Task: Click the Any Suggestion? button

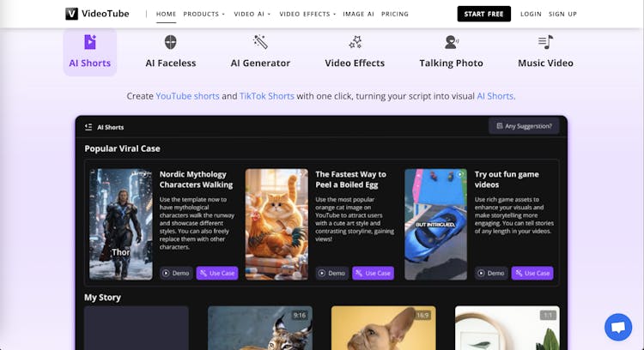Action: click(x=524, y=126)
